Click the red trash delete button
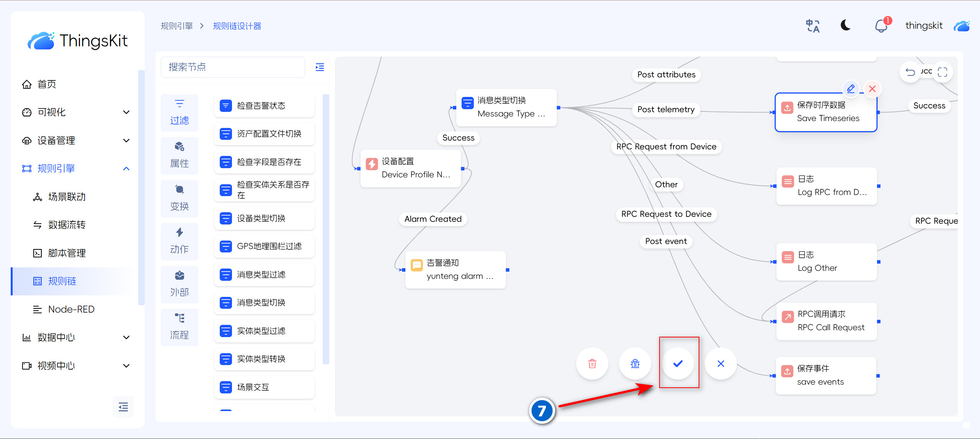This screenshot has width=980, height=439. [592, 364]
